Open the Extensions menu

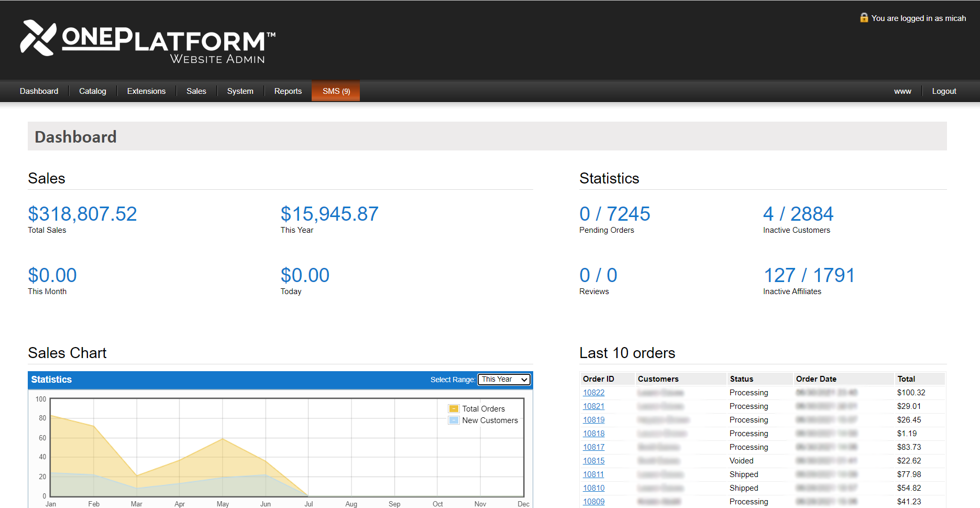(x=146, y=91)
